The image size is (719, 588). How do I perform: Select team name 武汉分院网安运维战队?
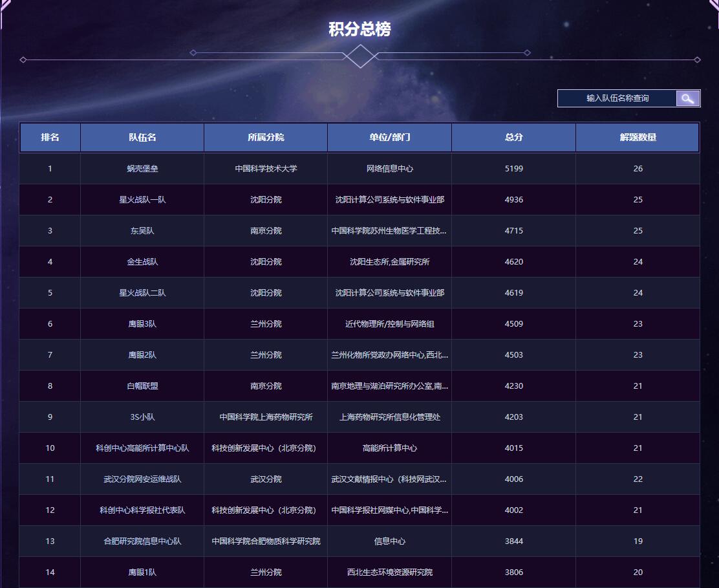tap(142, 479)
